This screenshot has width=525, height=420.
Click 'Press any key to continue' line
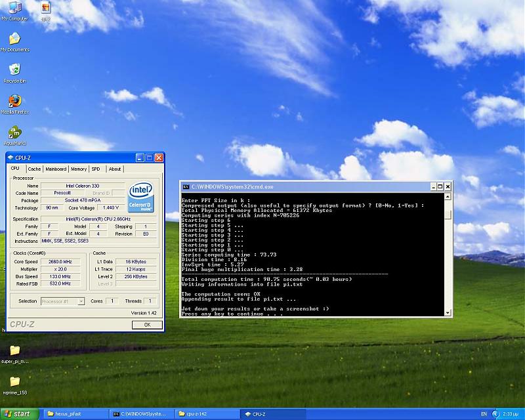[232, 314]
